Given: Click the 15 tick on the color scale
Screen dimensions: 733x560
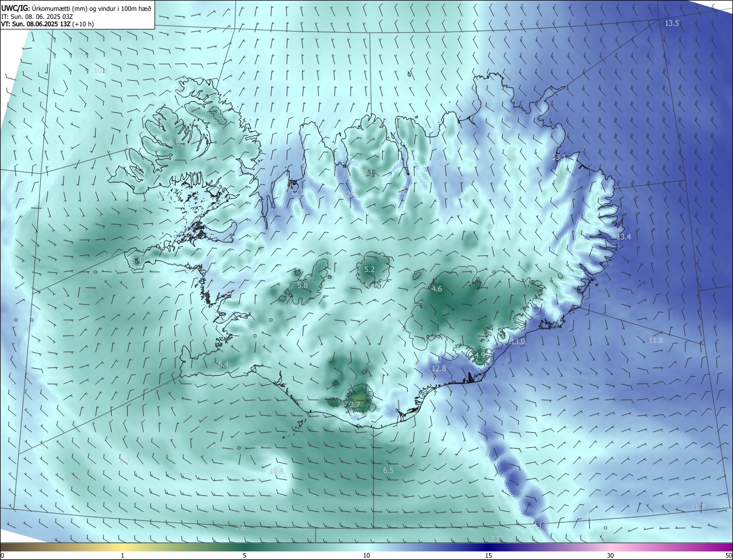Looking at the screenshot, I should point(488,555).
